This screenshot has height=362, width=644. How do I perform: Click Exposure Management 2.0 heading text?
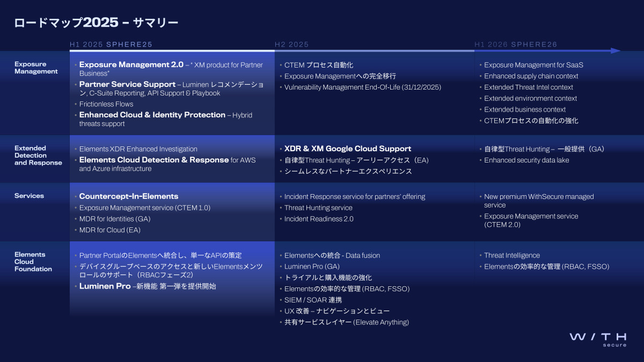tap(131, 64)
